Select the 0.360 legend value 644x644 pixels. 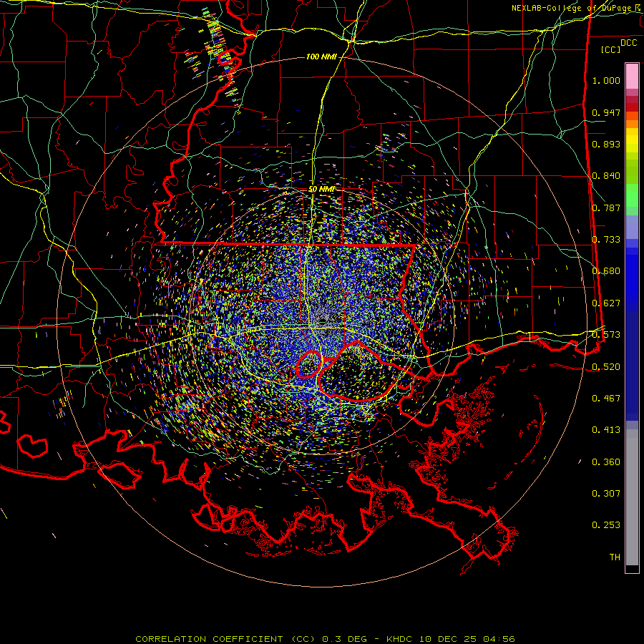(606, 462)
